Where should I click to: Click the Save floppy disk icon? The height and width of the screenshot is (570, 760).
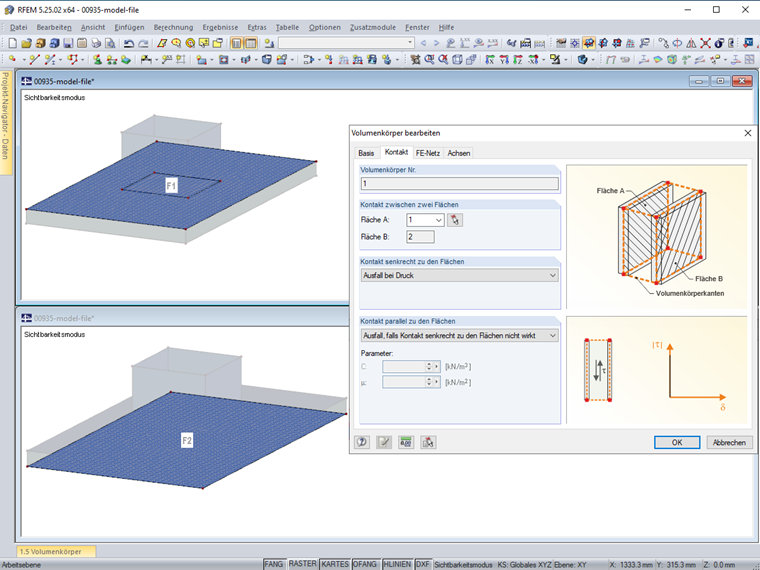[68, 44]
